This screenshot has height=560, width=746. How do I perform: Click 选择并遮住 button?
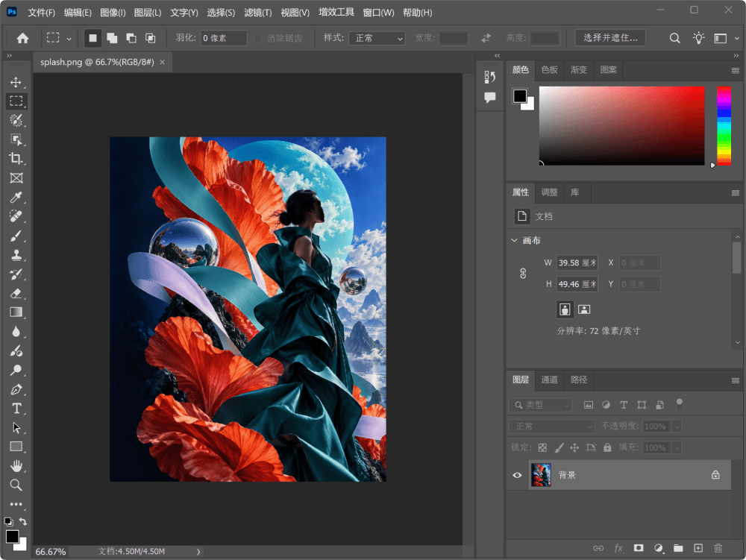[610, 37]
